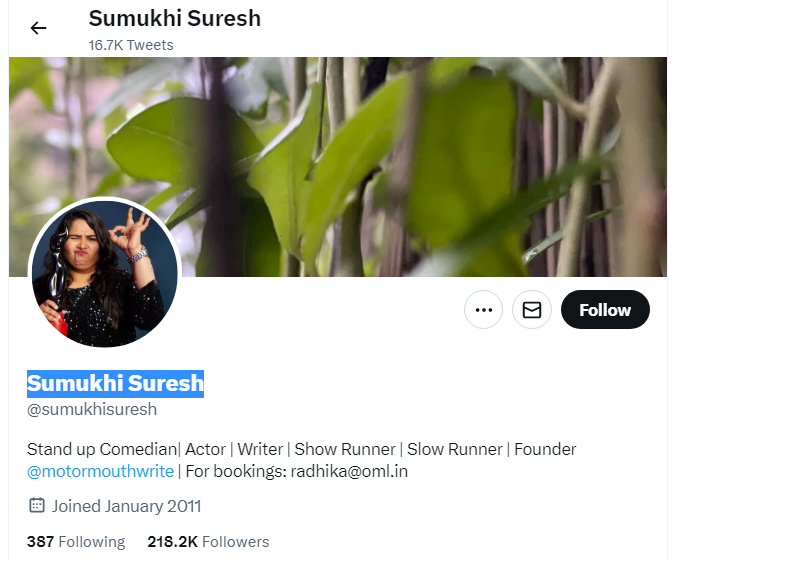Click the highlighted Sumukhi Suresh display name

tap(116, 384)
